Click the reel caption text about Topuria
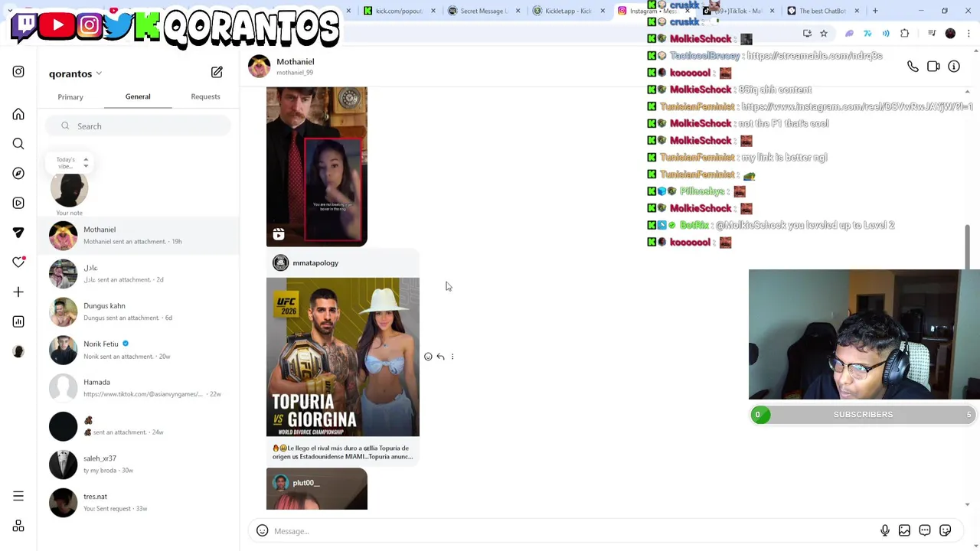 click(342, 452)
